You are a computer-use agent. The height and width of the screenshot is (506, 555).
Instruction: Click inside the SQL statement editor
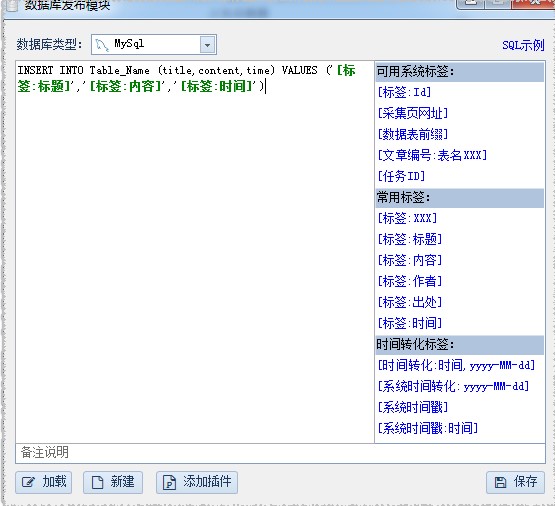195,251
